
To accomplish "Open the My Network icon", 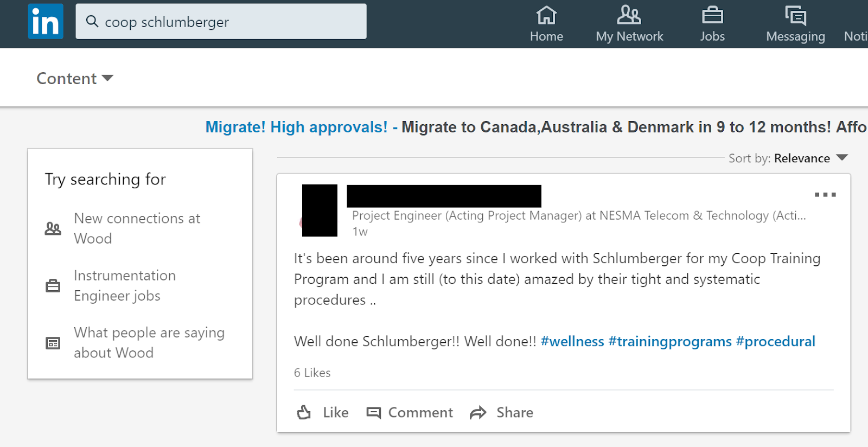I will pos(629,16).
